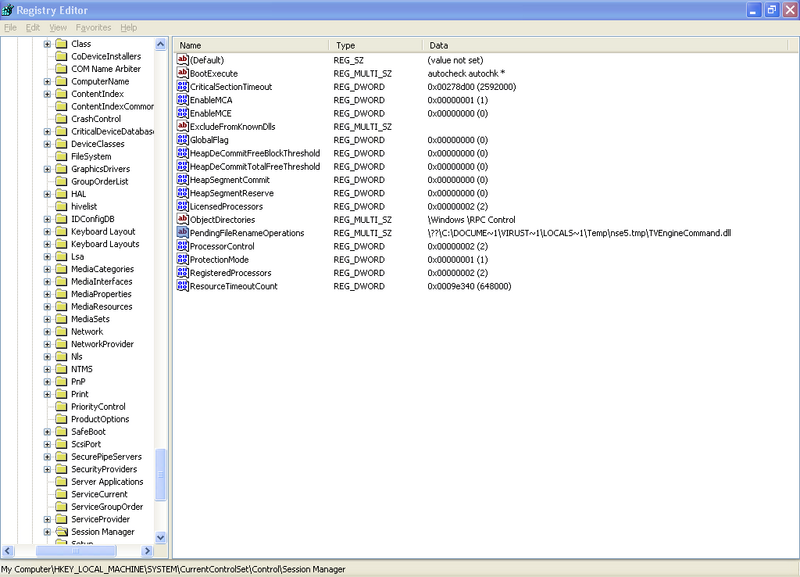
Task: Select the SecurityProviders key
Action: click(104, 469)
